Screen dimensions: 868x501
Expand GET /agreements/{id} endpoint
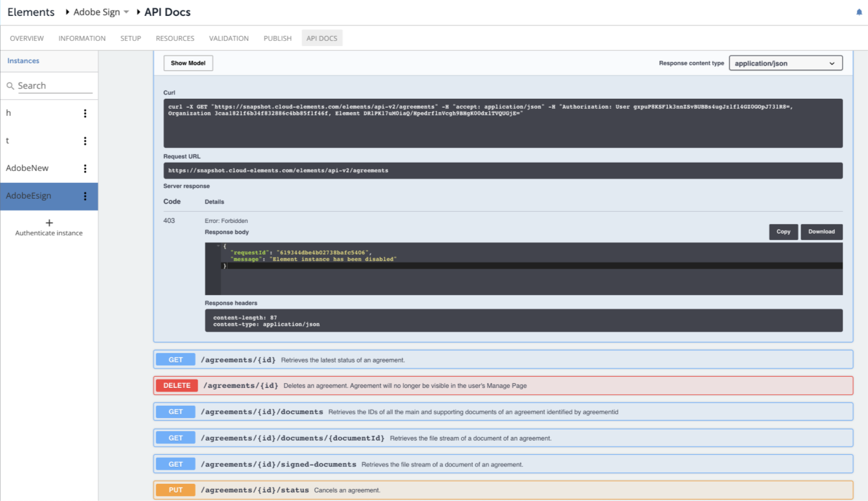[503, 360]
